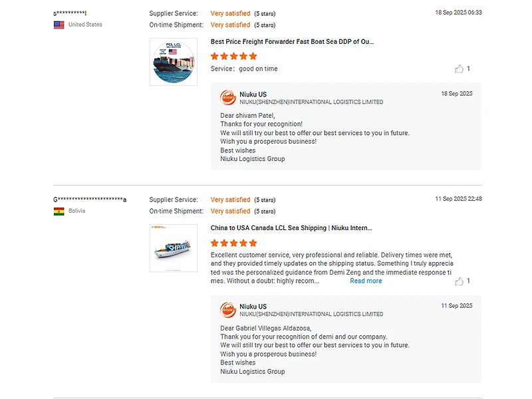The width and height of the screenshot is (532, 399).
Task: Click 11 Sep 2025 22:48 review timestamp
Action: point(458,199)
